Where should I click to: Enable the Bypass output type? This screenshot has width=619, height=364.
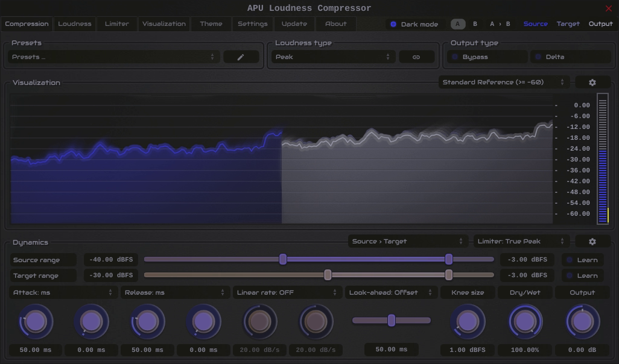pyautogui.click(x=487, y=57)
